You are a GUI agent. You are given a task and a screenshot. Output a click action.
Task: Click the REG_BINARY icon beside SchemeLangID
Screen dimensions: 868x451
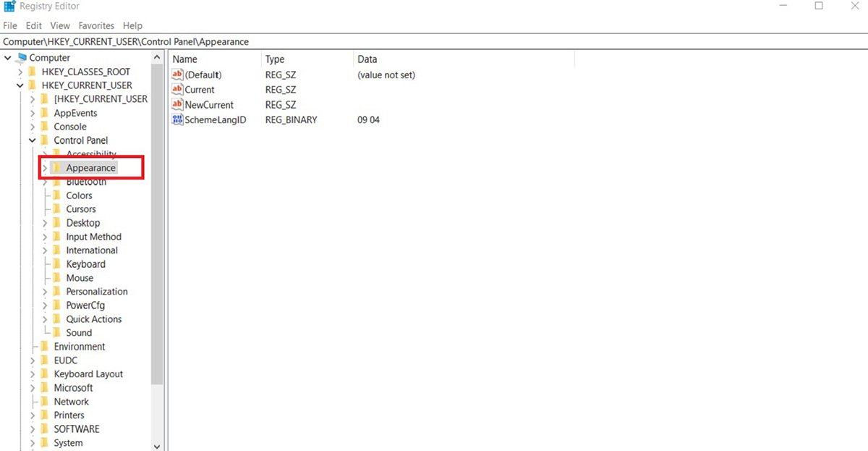click(x=177, y=119)
